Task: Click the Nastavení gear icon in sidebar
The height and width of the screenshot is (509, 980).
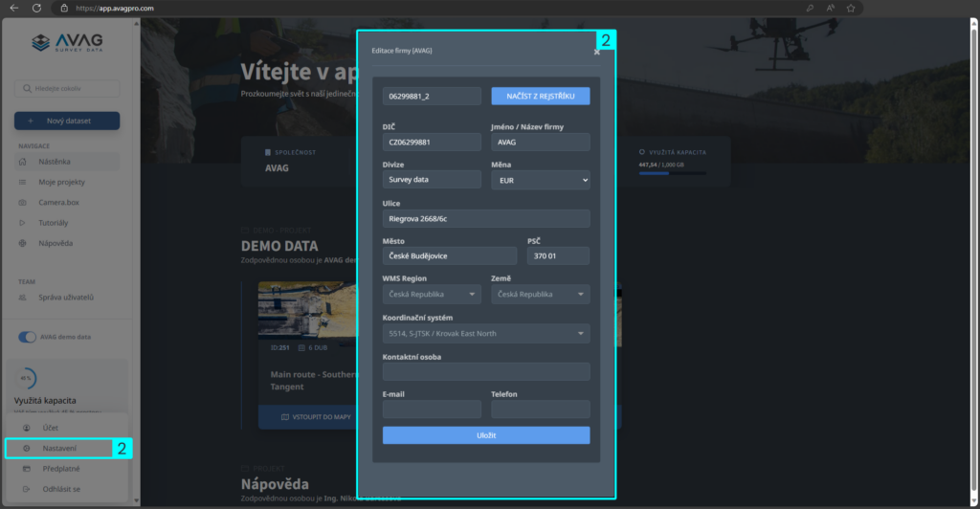Action: 27,448
